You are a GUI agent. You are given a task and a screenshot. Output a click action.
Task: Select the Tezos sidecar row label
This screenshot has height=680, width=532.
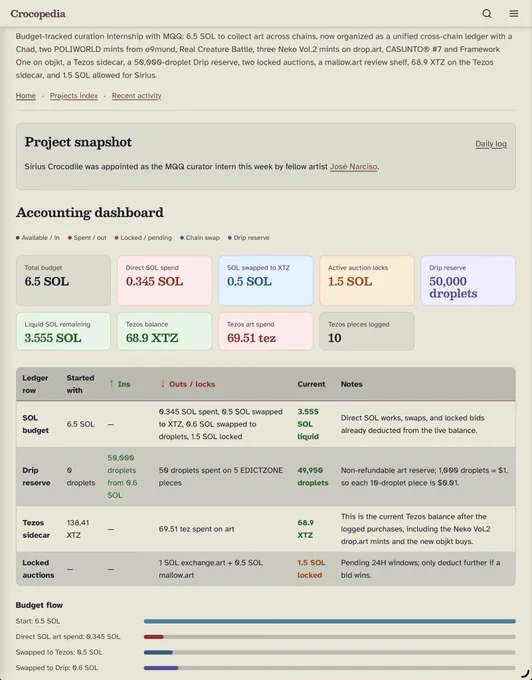coord(36,529)
